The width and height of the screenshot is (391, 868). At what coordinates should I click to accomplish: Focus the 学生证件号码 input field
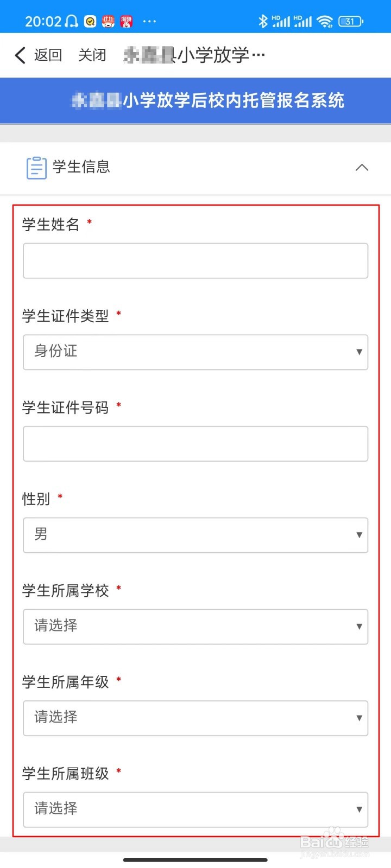click(195, 444)
